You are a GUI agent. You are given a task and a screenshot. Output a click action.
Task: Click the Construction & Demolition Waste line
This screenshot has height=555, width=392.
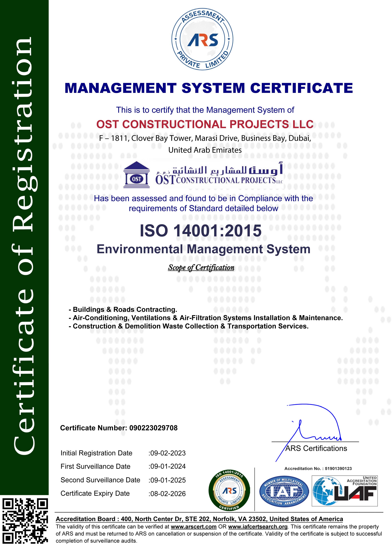click(189, 326)
